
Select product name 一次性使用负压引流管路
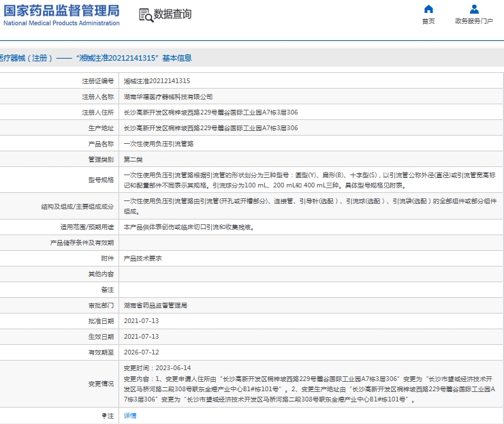tap(159, 144)
